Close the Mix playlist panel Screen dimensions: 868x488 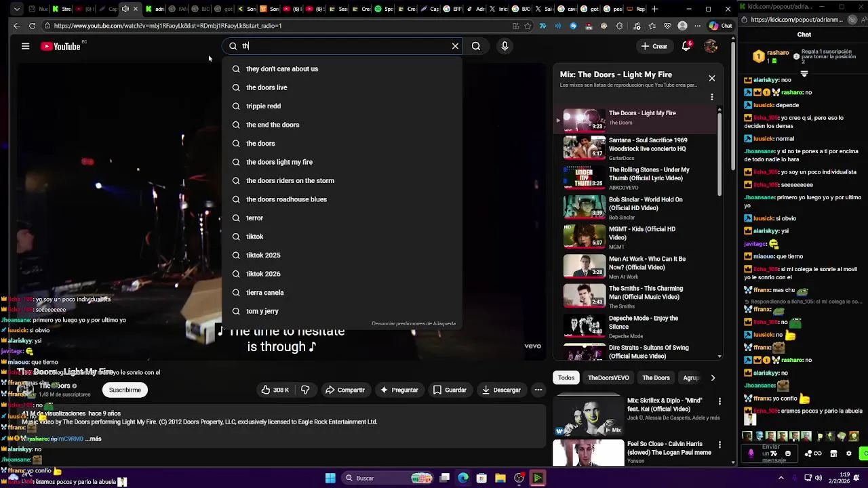pyautogui.click(x=711, y=78)
